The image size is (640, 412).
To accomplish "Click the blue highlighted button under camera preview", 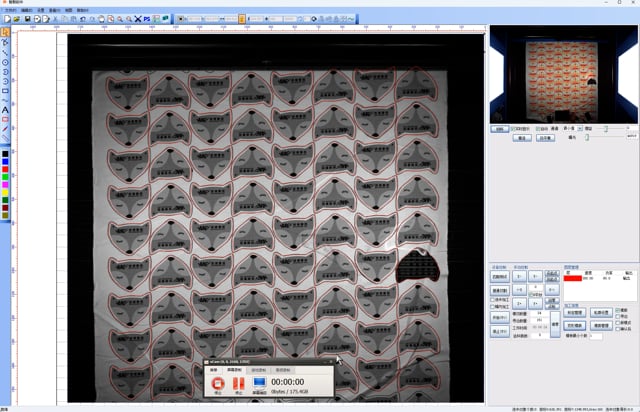I will [500, 129].
